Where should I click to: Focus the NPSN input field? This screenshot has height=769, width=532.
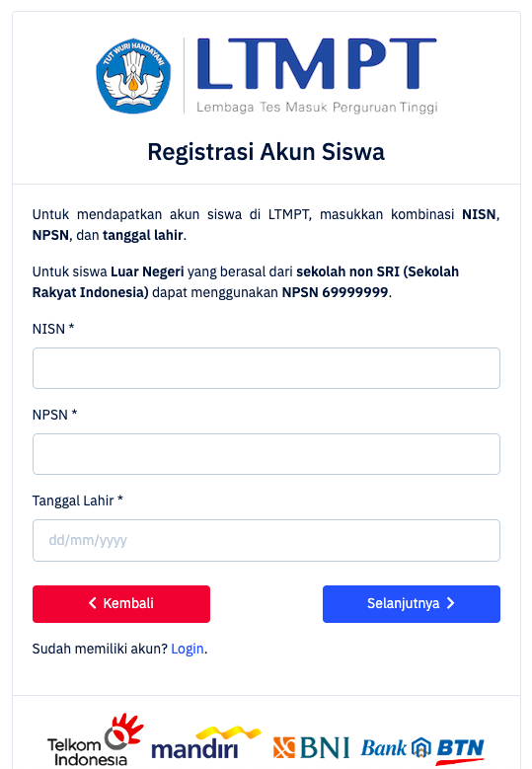click(x=266, y=454)
